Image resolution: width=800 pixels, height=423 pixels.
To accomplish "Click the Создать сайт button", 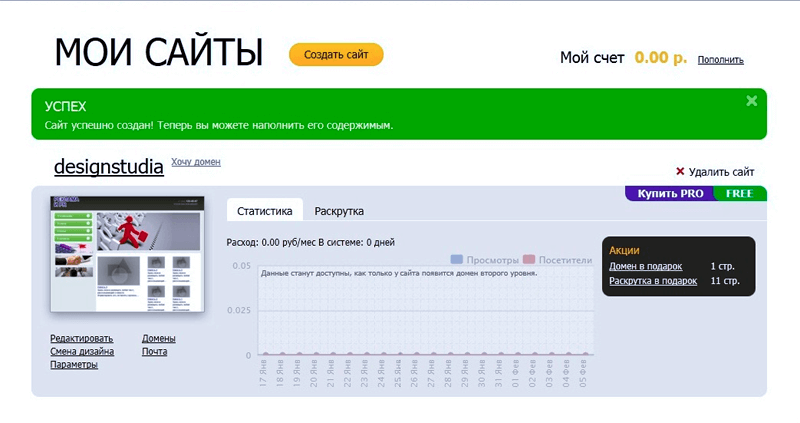I will click(x=336, y=54).
